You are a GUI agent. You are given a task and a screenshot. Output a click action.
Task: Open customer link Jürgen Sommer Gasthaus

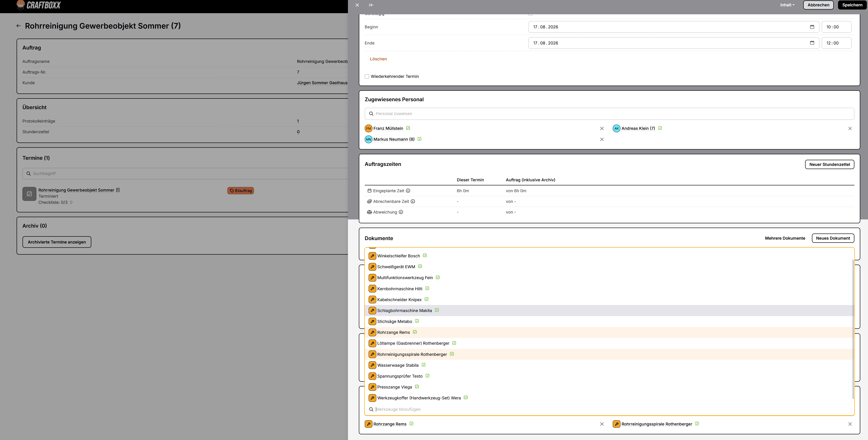(x=322, y=83)
